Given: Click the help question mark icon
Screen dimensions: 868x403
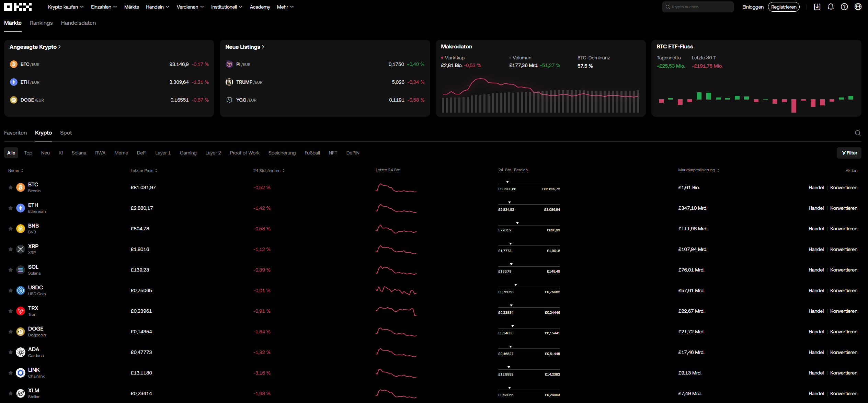Looking at the screenshot, I should tap(844, 7).
